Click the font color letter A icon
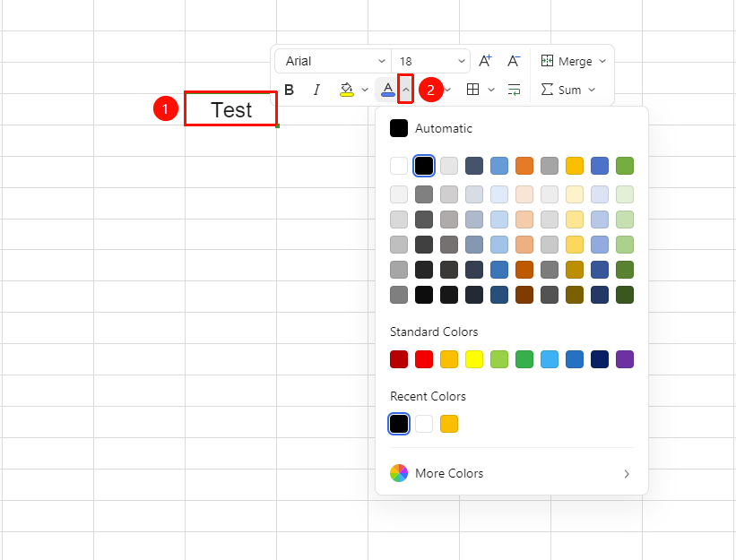The height and width of the screenshot is (560, 736). [x=387, y=90]
